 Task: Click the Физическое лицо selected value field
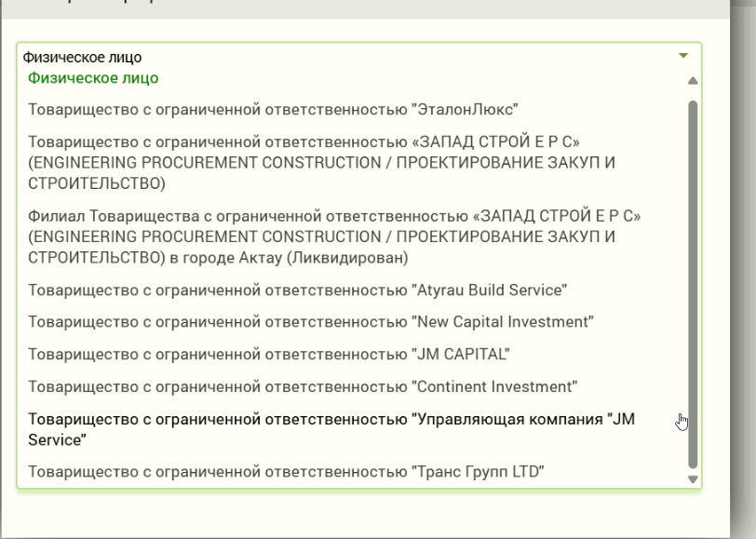click(358, 57)
